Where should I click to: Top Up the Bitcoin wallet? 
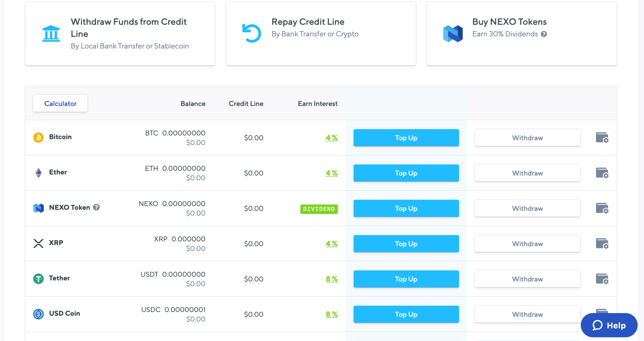406,138
